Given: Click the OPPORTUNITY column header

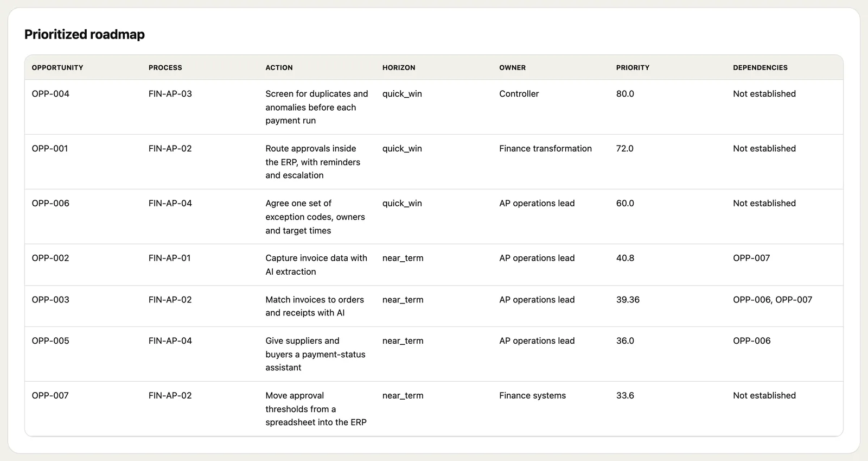Looking at the screenshot, I should click(58, 68).
